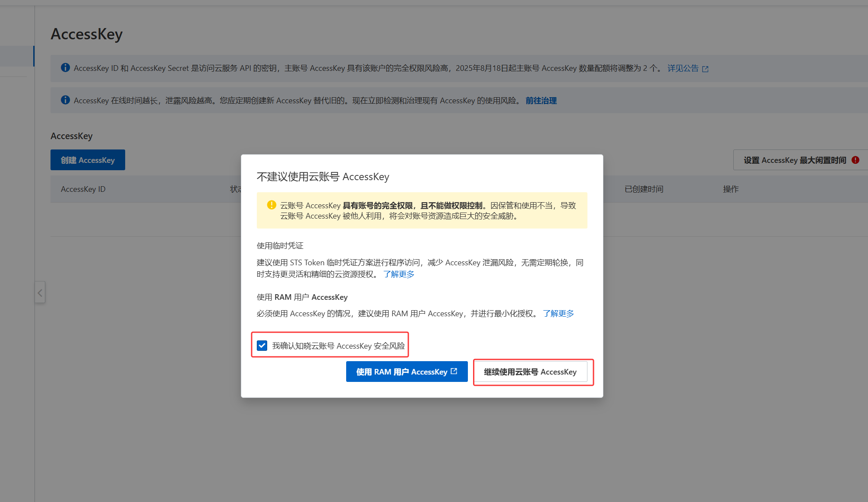The image size is (868, 502).
Task: Open external link icon on RAM AccessKey button
Action: click(x=454, y=371)
